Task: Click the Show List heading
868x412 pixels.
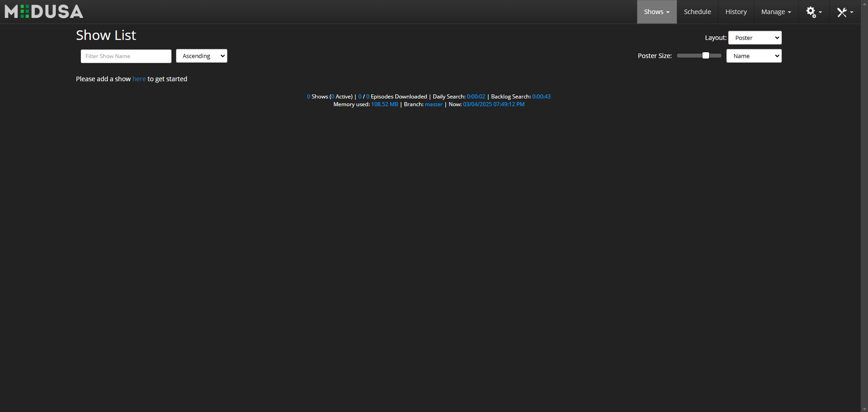Action: 106,35
